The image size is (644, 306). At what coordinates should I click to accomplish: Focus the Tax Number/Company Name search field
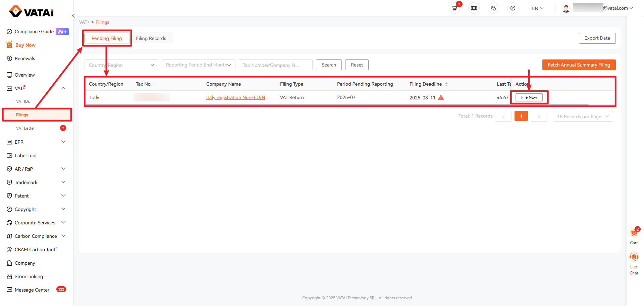(x=275, y=65)
